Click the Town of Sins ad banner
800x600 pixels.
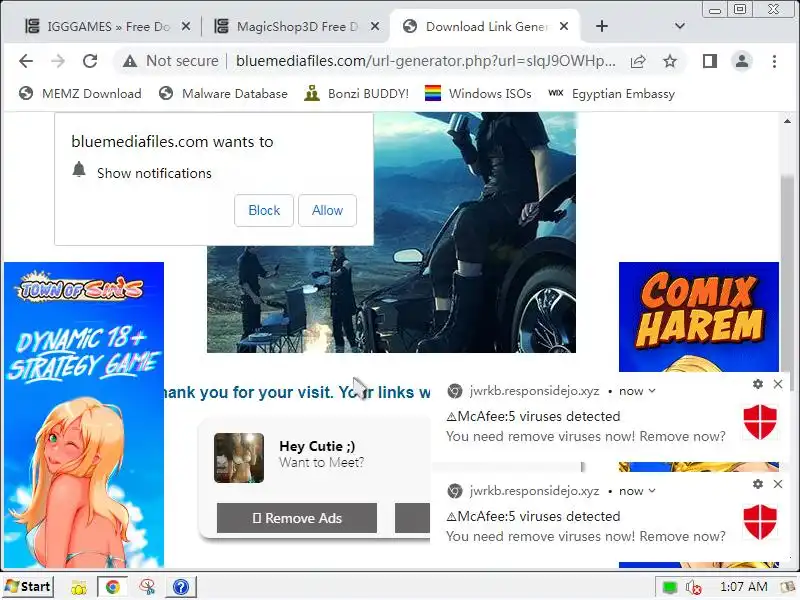(84, 415)
